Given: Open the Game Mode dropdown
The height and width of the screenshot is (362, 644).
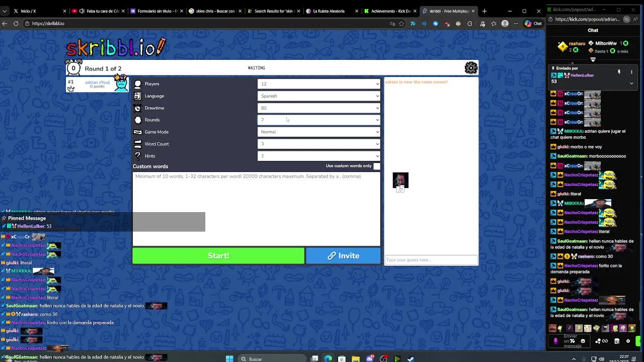Looking at the screenshot, I should [319, 132].
